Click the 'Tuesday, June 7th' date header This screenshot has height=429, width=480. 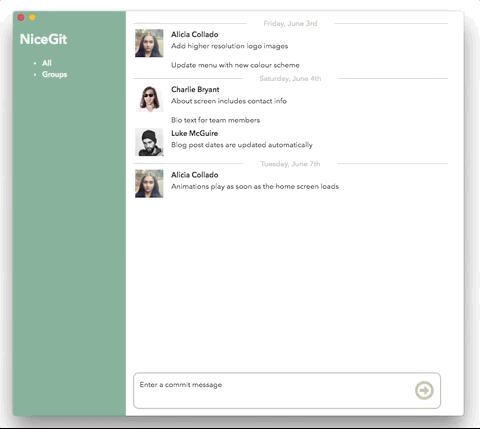[x=290, y=164]
